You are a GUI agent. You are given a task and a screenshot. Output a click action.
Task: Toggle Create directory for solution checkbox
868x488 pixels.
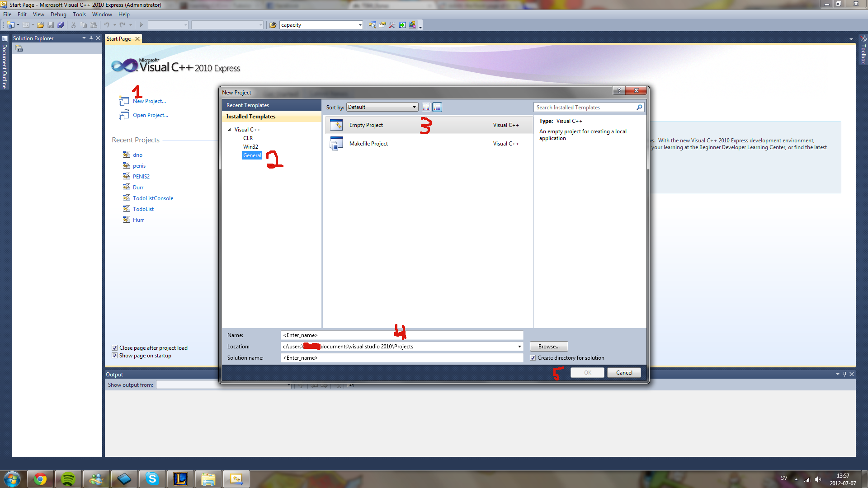[533, 358]
